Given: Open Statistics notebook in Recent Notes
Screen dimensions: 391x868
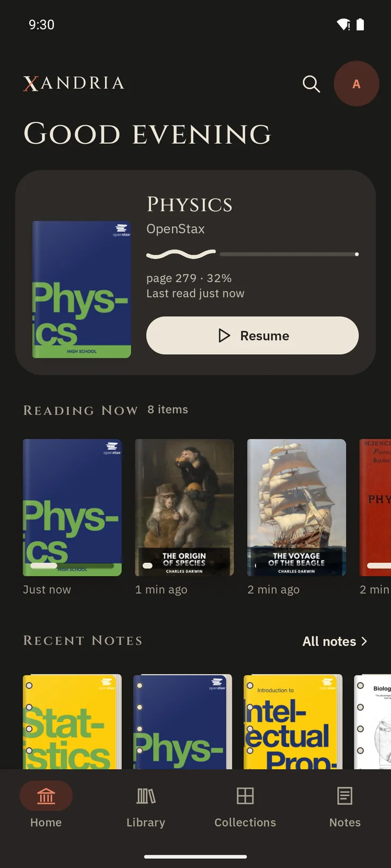Looking at the screenshot, I should 72,722.
